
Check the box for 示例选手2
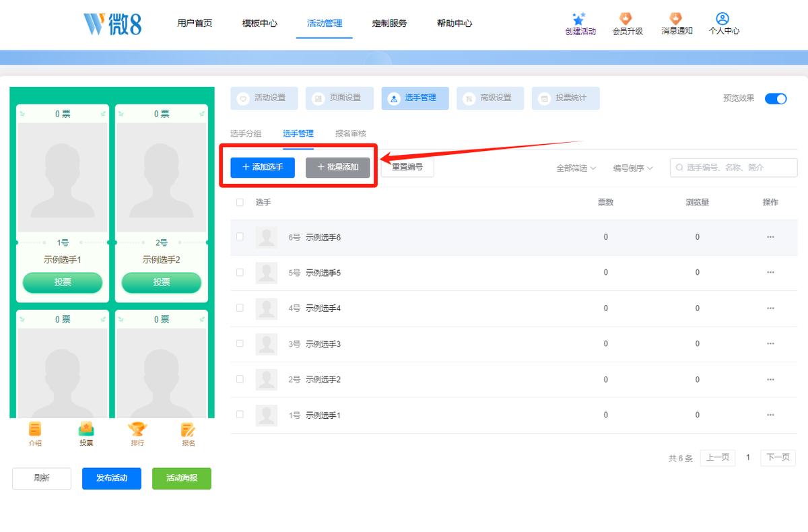pyautogui.click(x=240, y=379)
